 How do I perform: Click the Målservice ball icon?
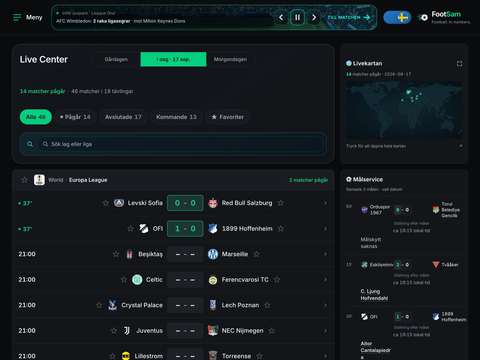click(349, 179)
